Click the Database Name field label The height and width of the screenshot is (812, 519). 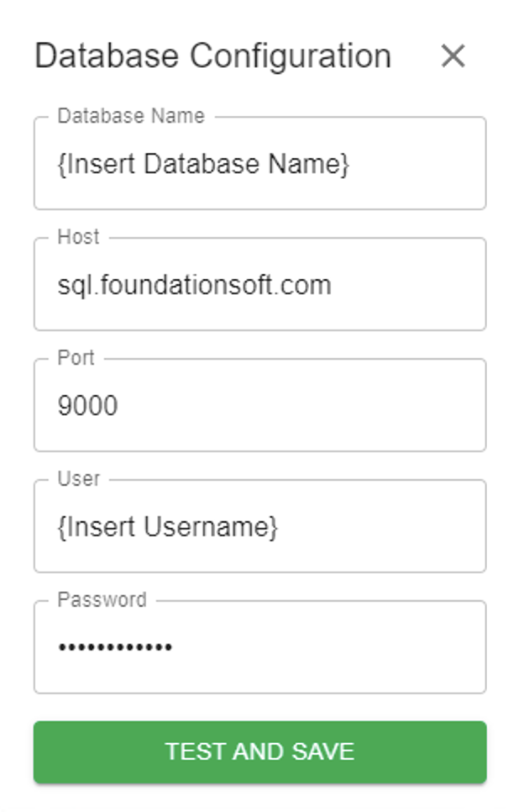[x=130, y=116]
